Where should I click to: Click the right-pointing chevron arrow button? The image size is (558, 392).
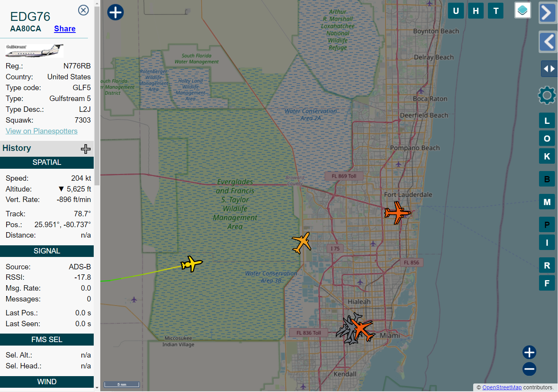(547, 13)
